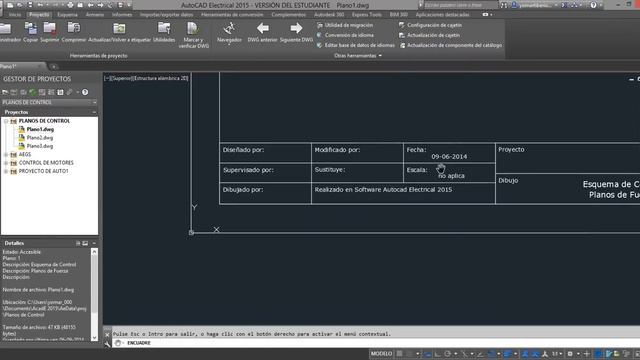The width and height of the screenshot is (640, 360).
Task: Click the first open-project icon in Gestor de Proyectos toolbar
Action: 5,92
